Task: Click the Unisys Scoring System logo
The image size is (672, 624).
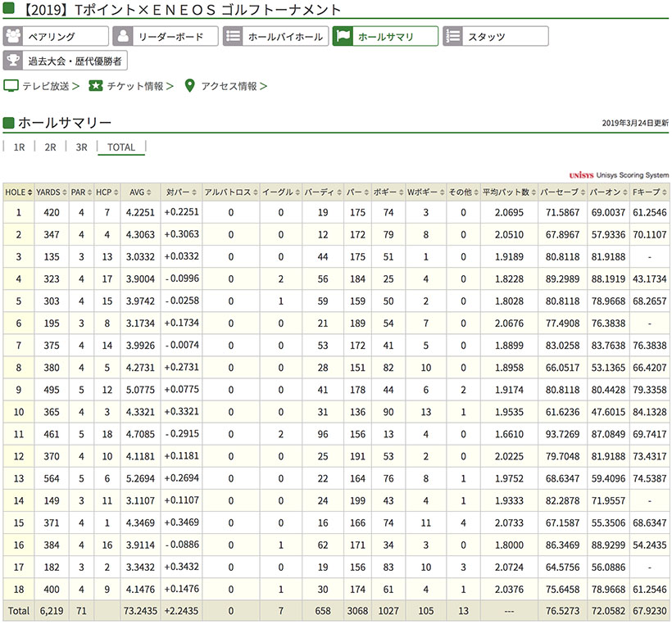Action: pos(619,175)
